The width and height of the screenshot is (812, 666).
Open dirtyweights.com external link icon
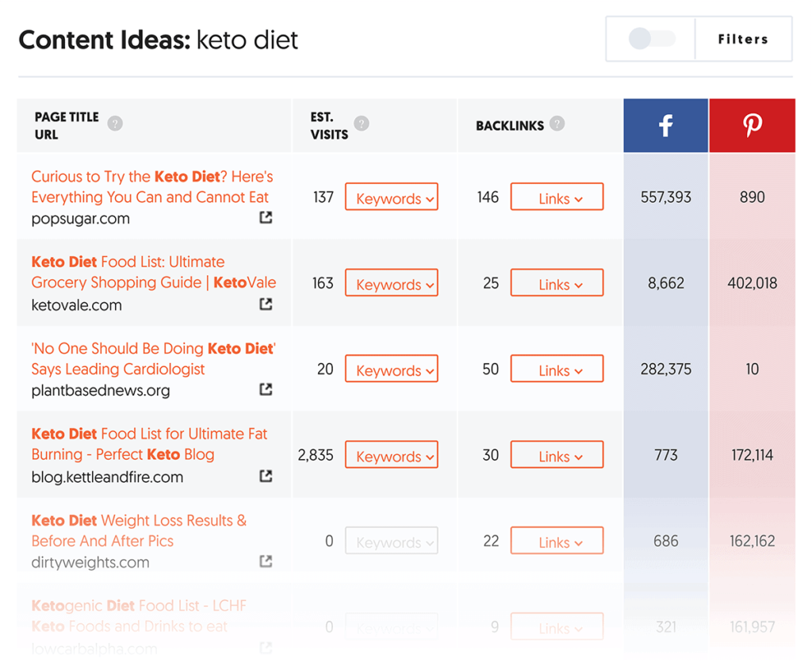[266, 561]
